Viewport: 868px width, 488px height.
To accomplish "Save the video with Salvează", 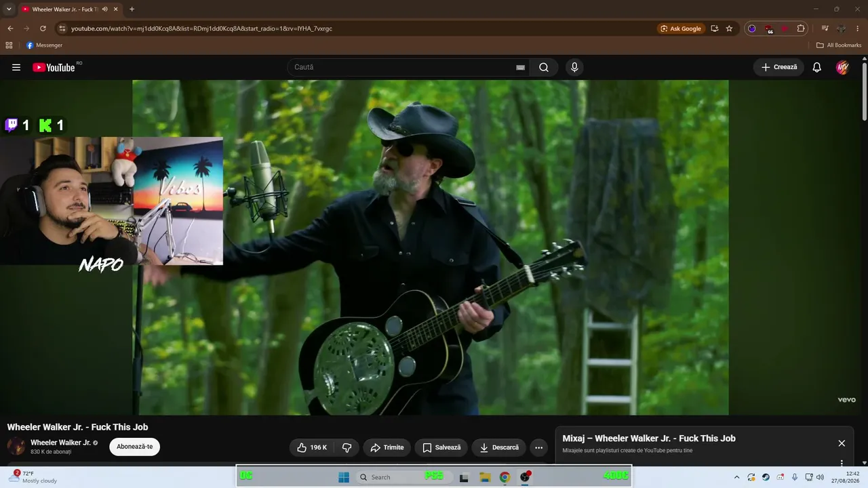I will tap(441, 447).
